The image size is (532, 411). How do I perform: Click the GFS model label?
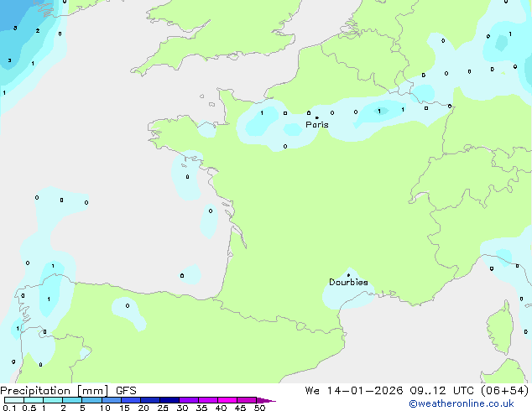point(126,390)
